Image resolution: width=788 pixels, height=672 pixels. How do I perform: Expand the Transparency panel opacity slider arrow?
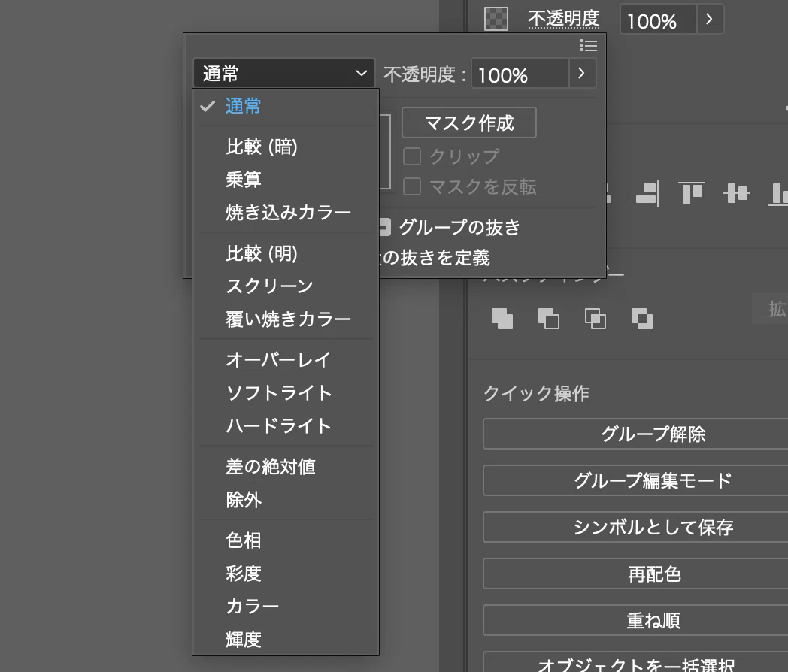pyautogui.click(x=582, y=74)
